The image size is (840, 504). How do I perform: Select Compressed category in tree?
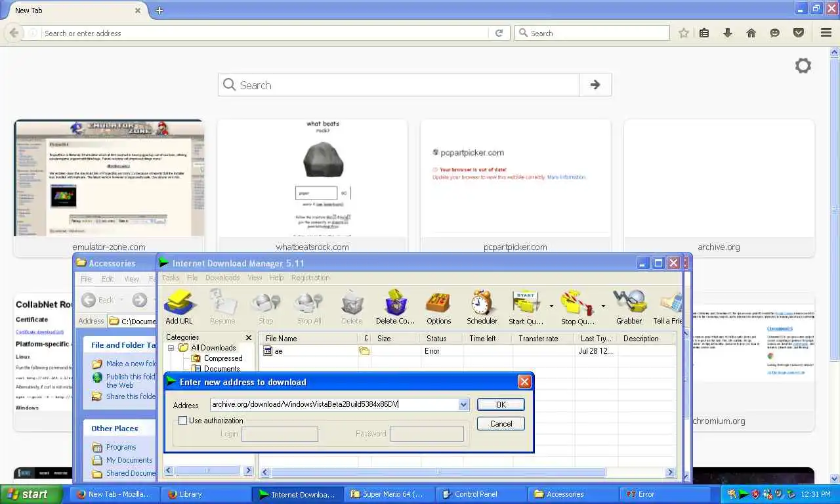pyautogui.click(x=222, y=358)
